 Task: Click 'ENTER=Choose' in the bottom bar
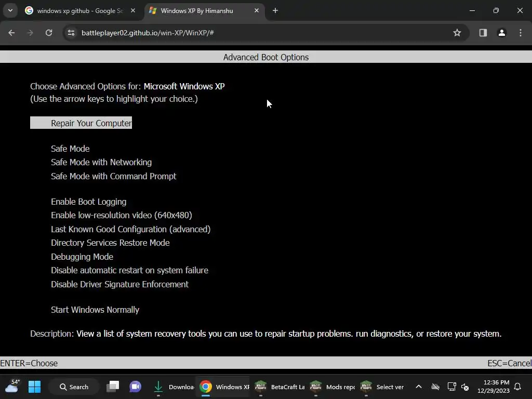29,363
